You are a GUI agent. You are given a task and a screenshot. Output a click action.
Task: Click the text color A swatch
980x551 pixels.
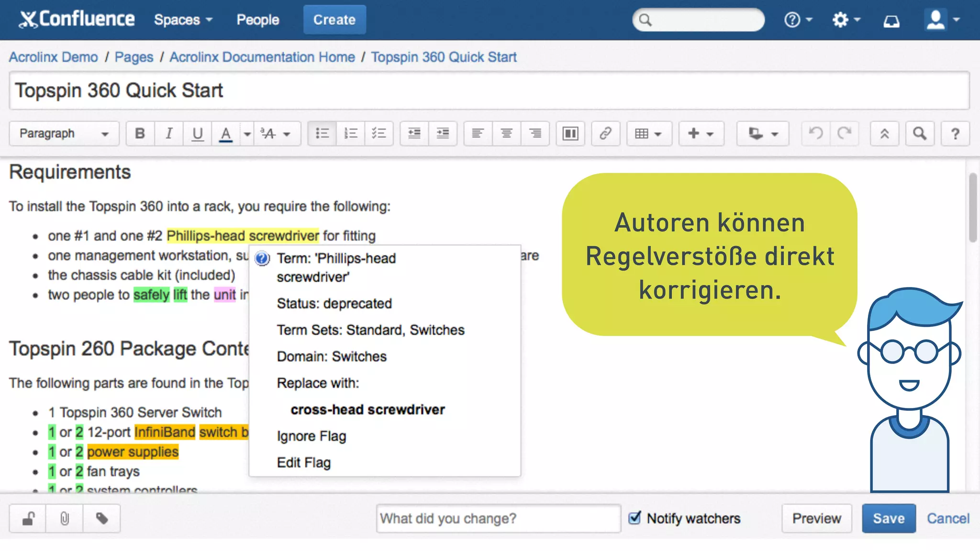pyautogui.click(x=225, y=133)
